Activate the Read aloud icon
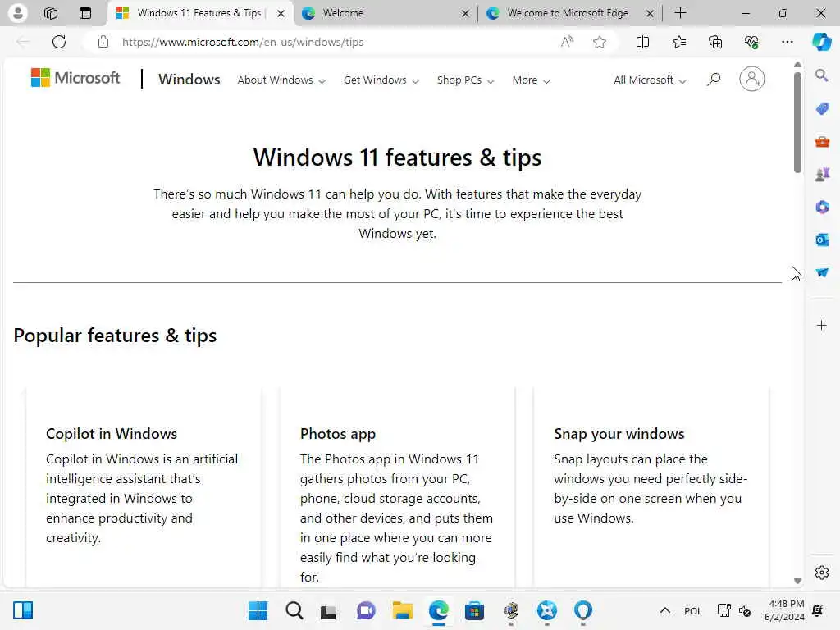Image resolution: width=840 pixels, height=630 pixels. point(567,42)
